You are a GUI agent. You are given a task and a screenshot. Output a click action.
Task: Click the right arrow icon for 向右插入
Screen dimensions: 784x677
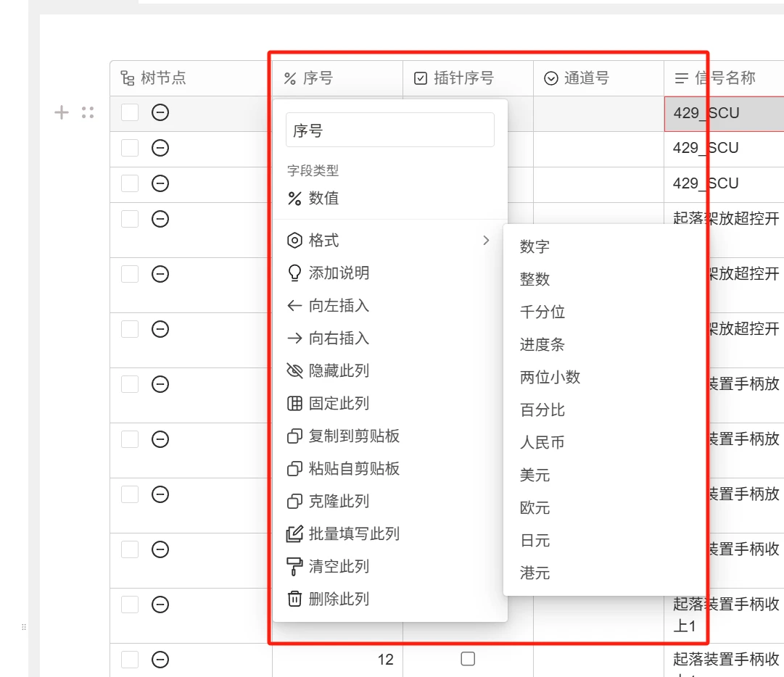(x=294, y=338)
